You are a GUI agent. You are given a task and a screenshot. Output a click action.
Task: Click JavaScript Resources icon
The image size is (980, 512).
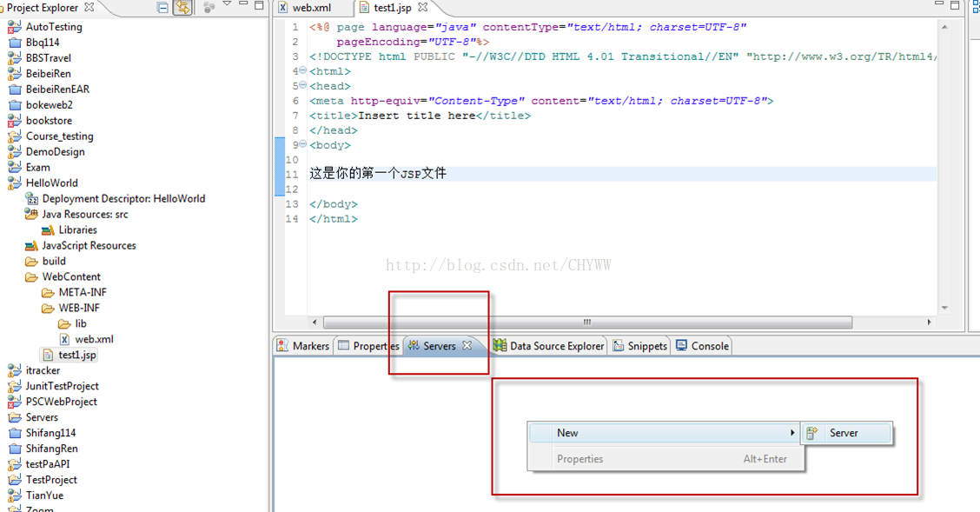click(x=31, y=246)
